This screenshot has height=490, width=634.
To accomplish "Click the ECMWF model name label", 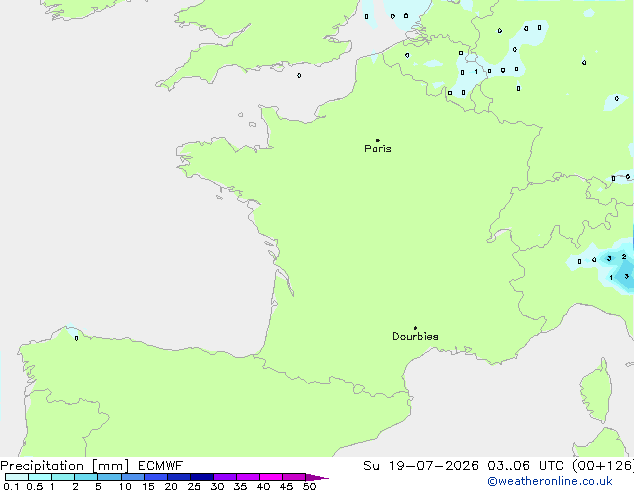I will [161, 466].
